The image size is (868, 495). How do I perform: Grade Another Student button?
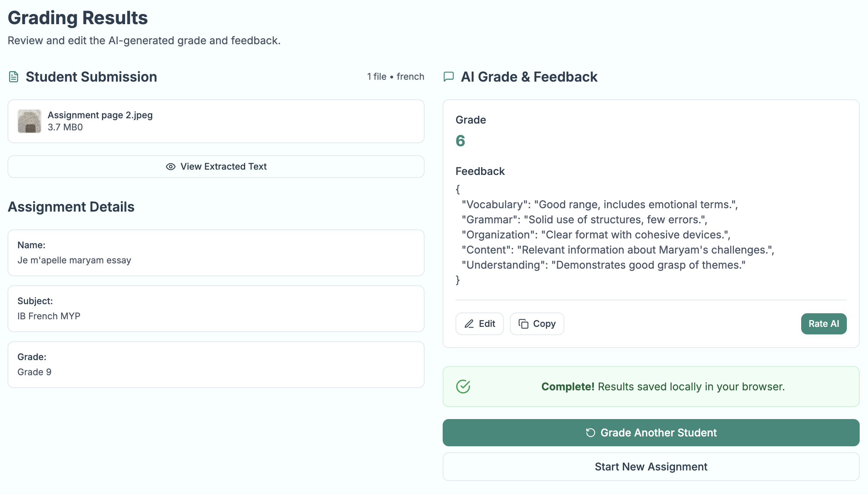(x=651, y=433)
